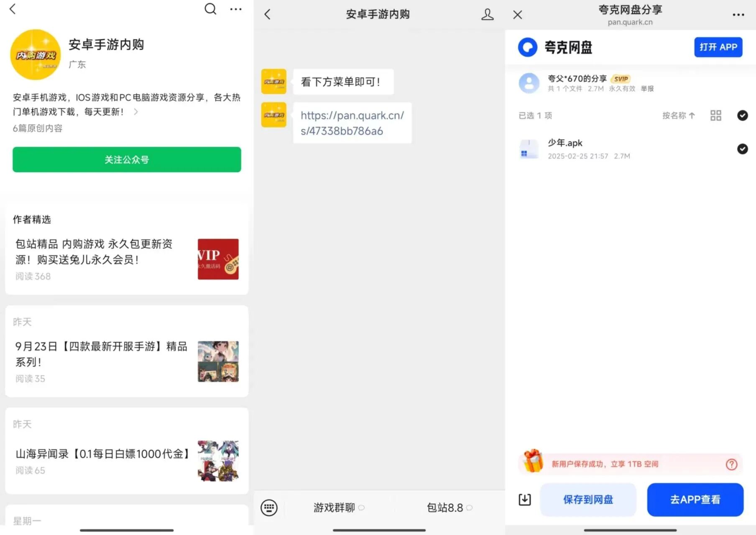Tap the 安卓手游内购 profile avatar
This screenshot has height=535, width=756.
coord(36,54)
